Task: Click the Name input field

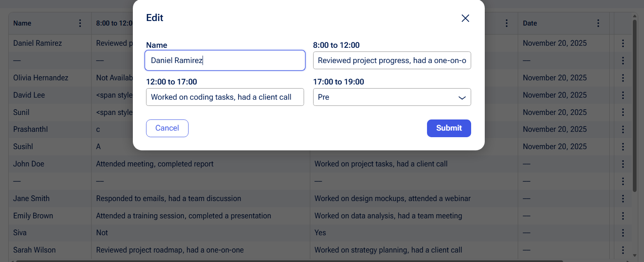Action: click(225, 61)
